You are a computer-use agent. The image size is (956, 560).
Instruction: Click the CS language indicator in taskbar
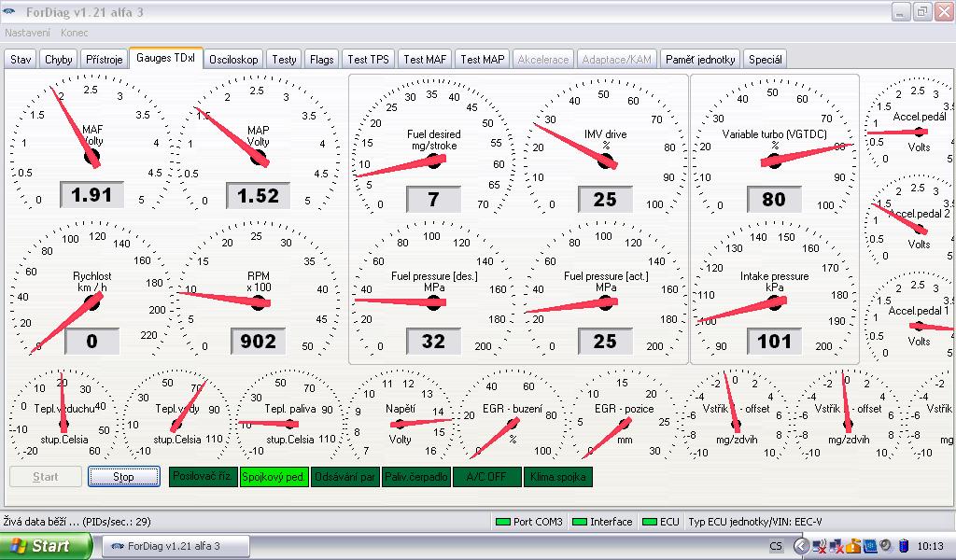776,546
